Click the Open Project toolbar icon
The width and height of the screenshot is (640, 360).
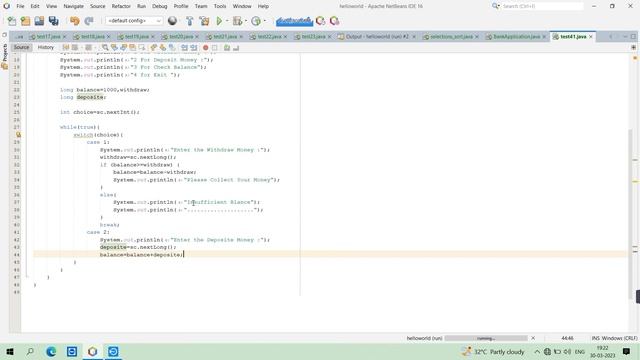39,21
